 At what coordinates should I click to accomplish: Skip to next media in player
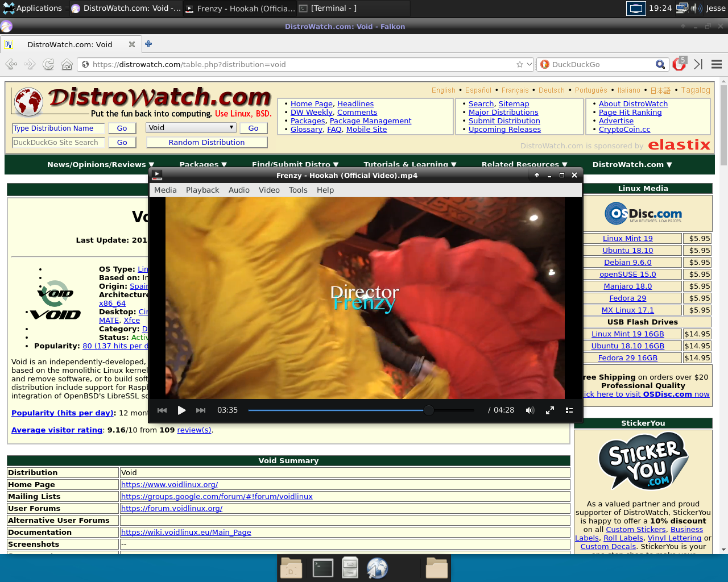click(201, 410)
